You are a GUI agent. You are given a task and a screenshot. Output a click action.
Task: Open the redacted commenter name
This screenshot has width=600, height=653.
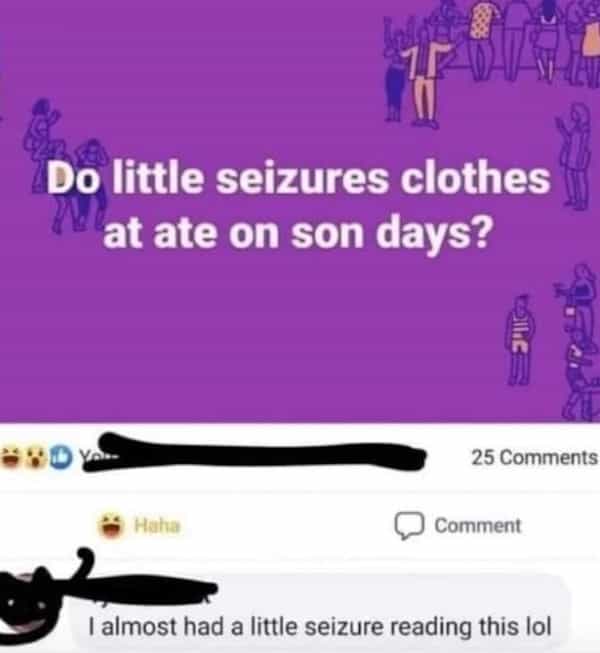coord(150,588)
